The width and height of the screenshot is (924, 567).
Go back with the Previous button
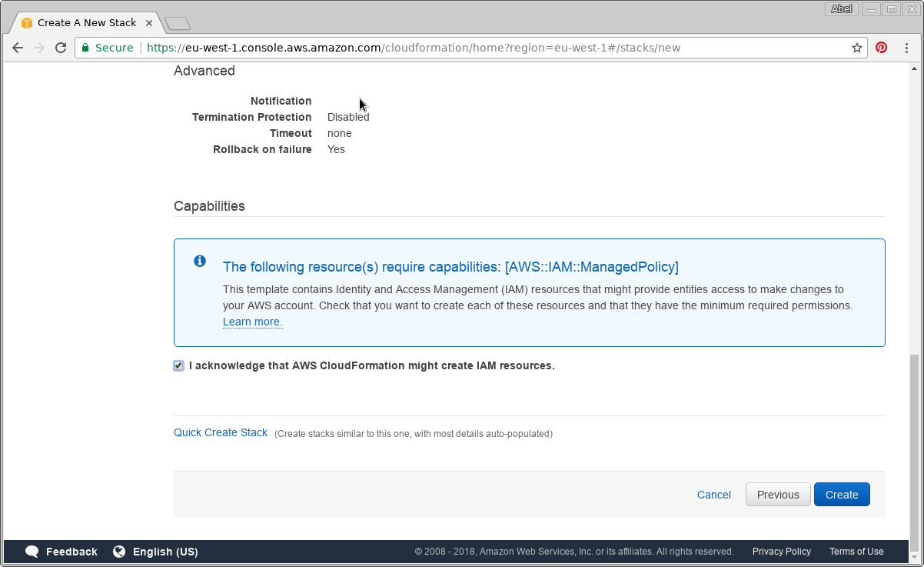(x=778, y=495)
